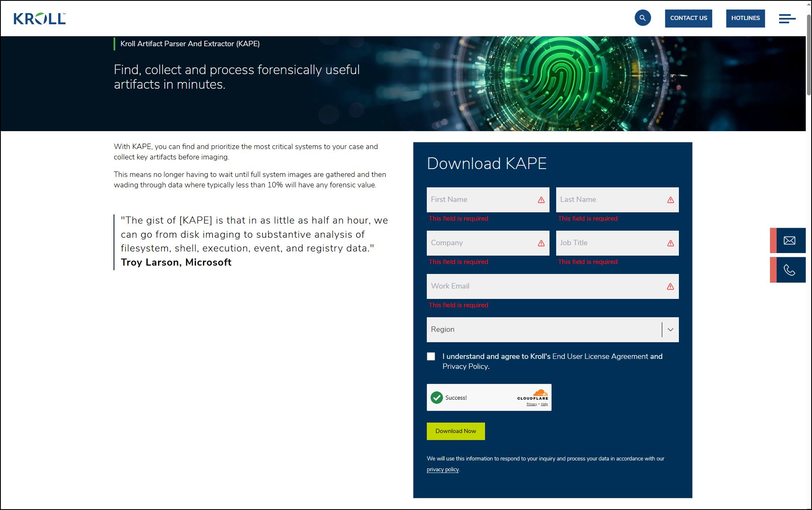Focus the Work Email input field
812x510 pixels.
point(553,286)
